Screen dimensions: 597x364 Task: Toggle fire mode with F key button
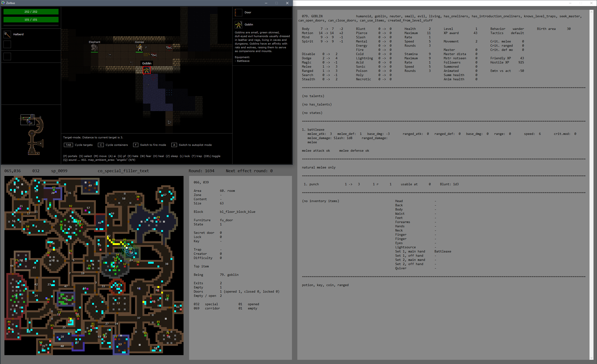(136, 145)
